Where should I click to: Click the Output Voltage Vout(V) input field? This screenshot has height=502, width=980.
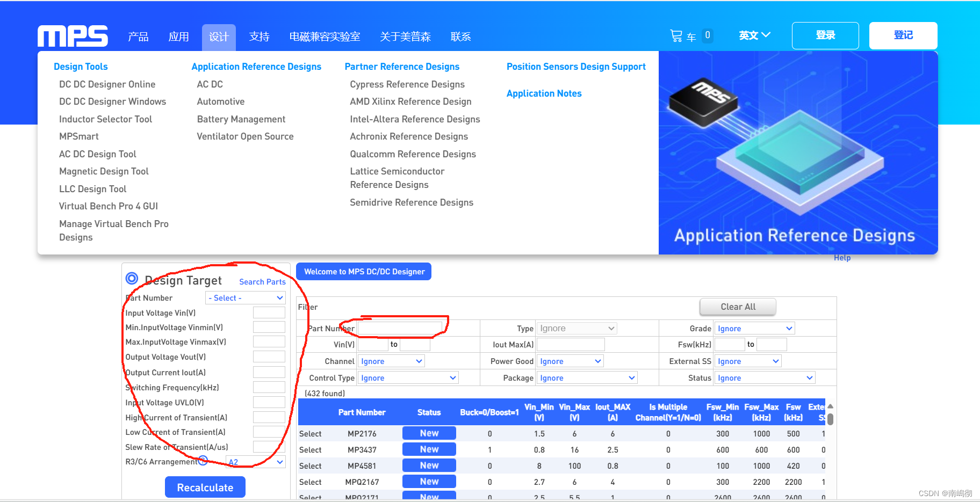click(269, 357)
